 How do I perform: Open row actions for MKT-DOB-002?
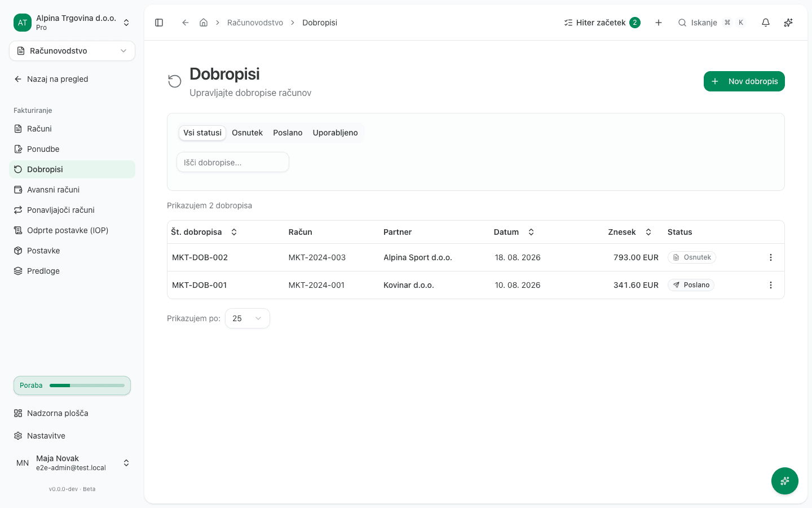click(x=771, y=257)
